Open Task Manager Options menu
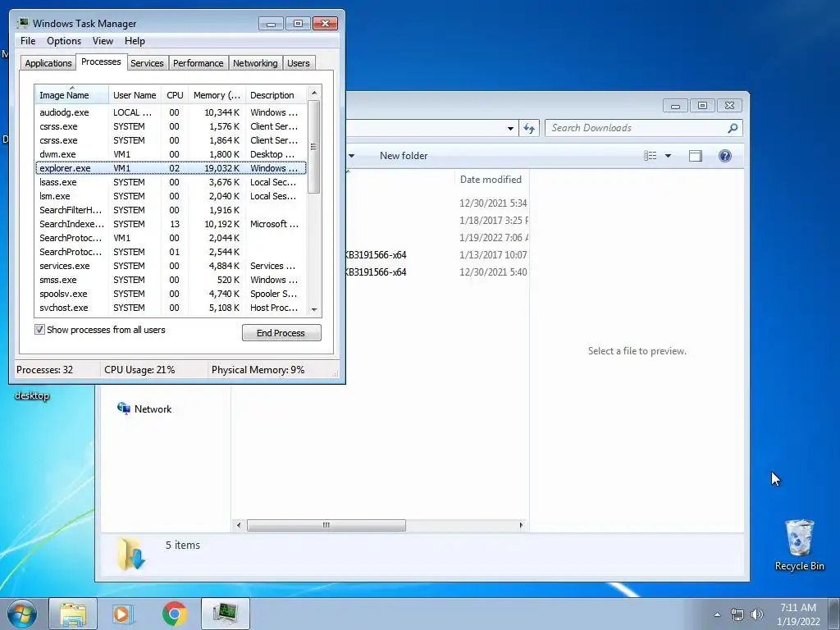 tap(64, 41)
